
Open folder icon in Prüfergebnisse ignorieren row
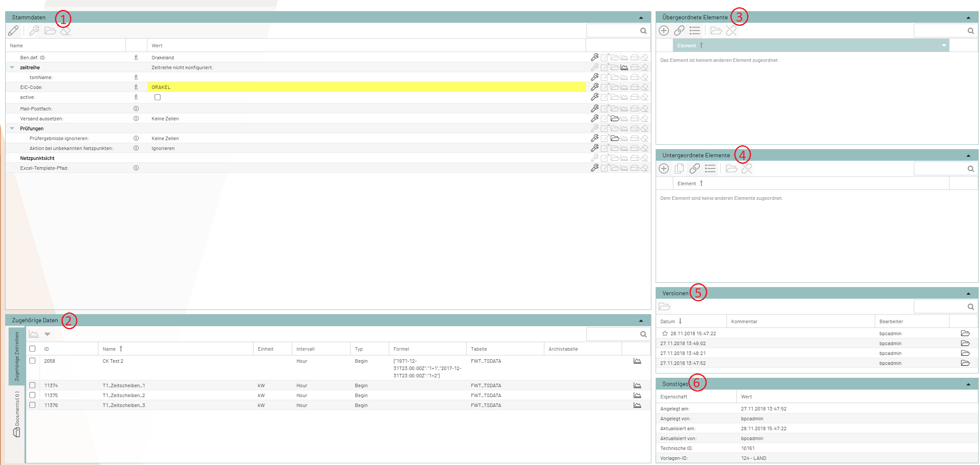pyautogui.click(x=615, y=138)
